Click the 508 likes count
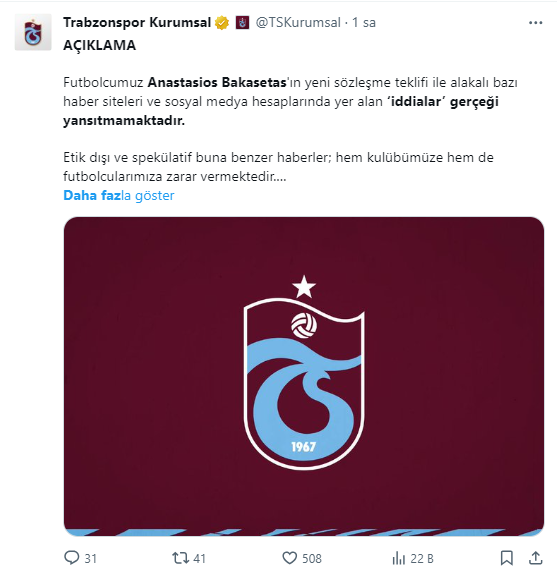The height and width of the screenshot is (577, 557). [x=312, y=559]
